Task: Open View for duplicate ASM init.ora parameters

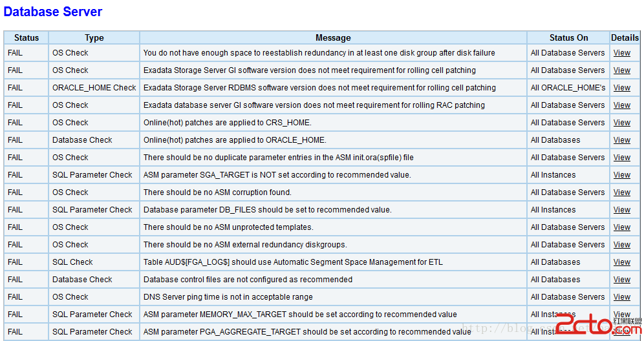Action: tap(622, 158)
